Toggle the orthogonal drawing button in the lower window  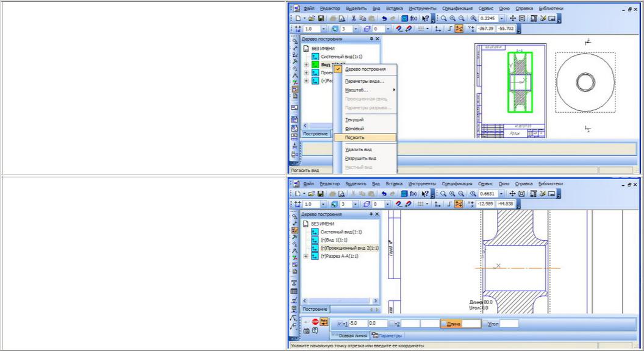pos(449,204)
